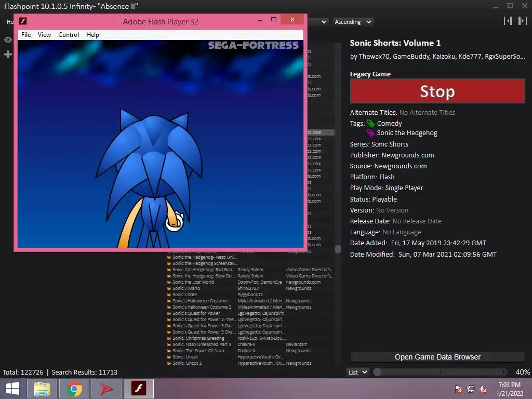
Task: Click Publisher value Newgrounds.com
Action: [x=408, y=155]
